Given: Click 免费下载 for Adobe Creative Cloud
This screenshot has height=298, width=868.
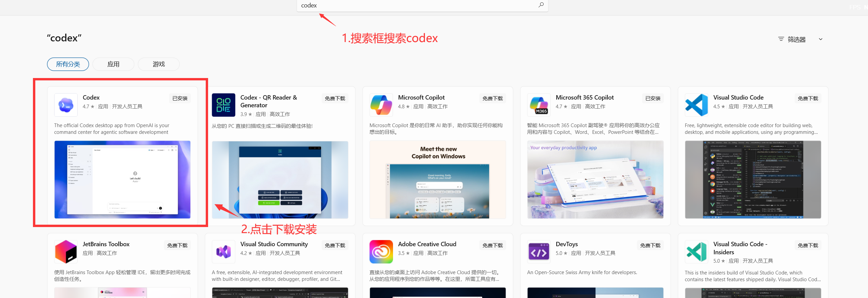Looking at the screenshot, I should (x=492, y=246).
